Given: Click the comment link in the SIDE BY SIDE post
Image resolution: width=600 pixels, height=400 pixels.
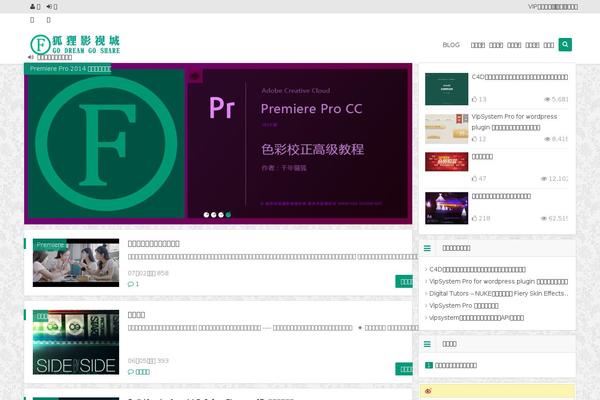Looking at the screenshot, I should tap(139, 372).
